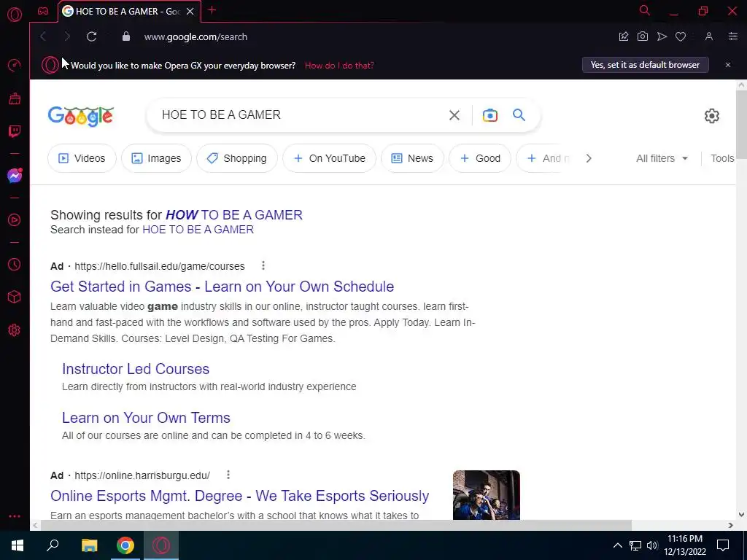The image size is (747, 560).
Task: Click the search-in-tabs magnifier icon
Action: [645, 10]
